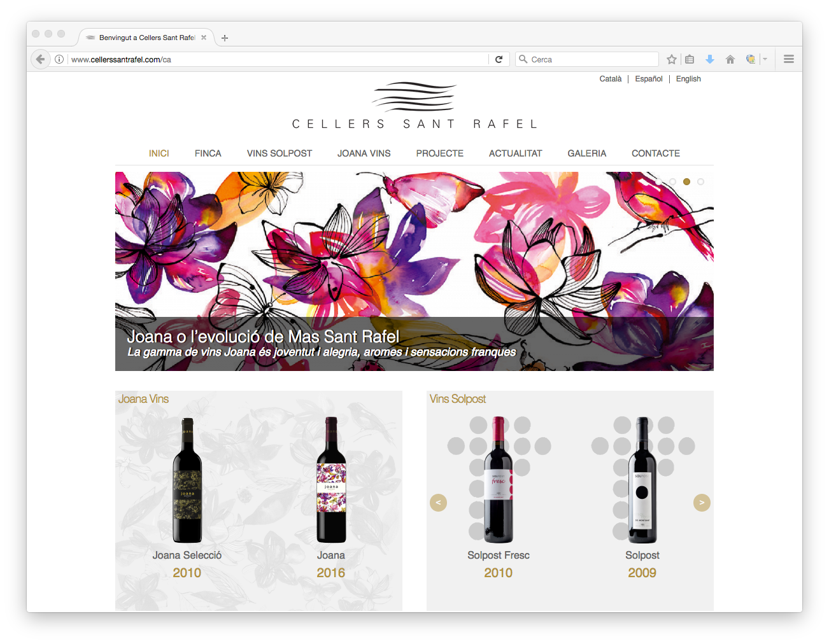Select the last carousel slide dot

click(x=700, y=182)
